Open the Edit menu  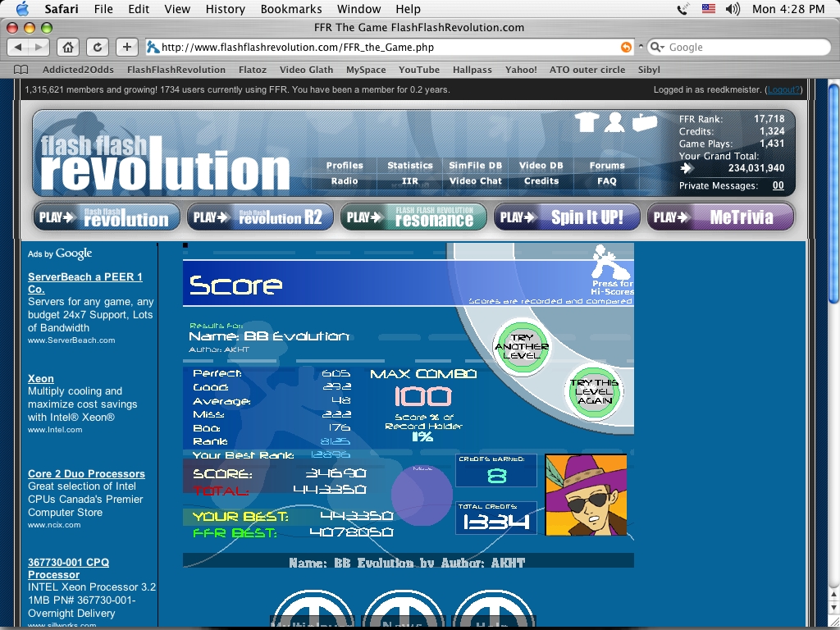138,9
